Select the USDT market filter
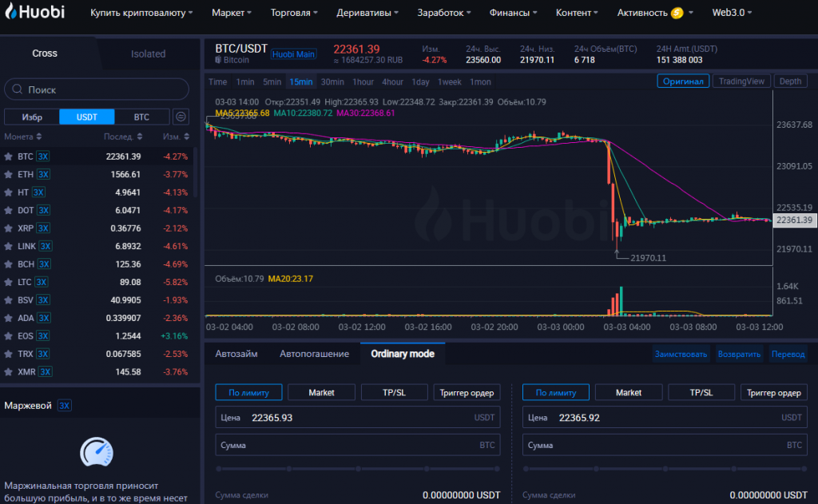The width and height of the screenshot is (818, 504). [86, 117]
